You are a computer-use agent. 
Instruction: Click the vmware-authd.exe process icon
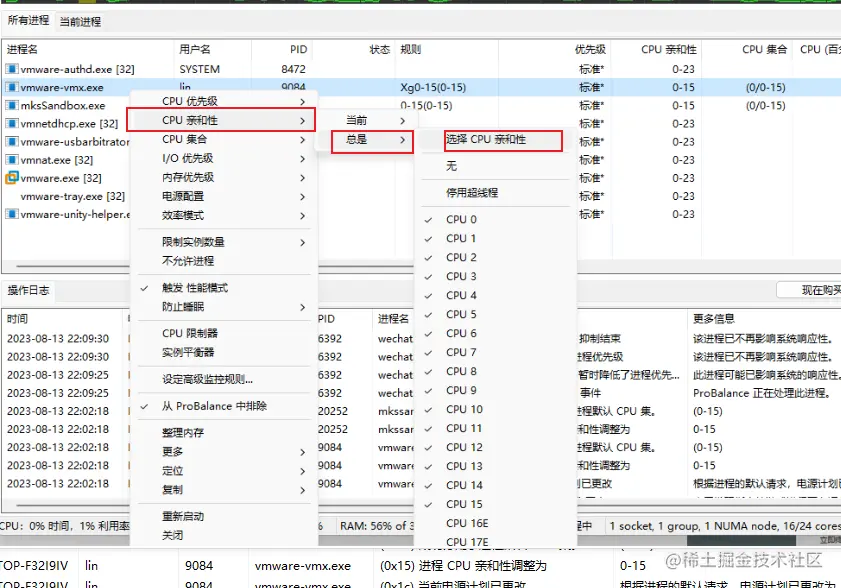12,69
